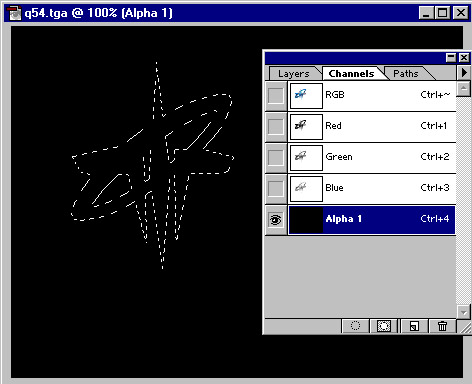Close the Channels palette
The height and width of the screenshot is (384, 472).
(464, 58)
